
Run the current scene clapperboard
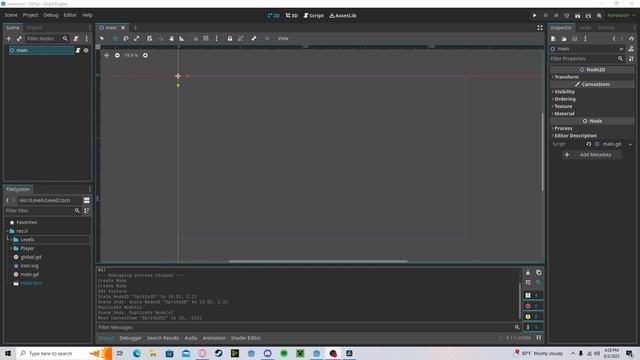(578, 16)
